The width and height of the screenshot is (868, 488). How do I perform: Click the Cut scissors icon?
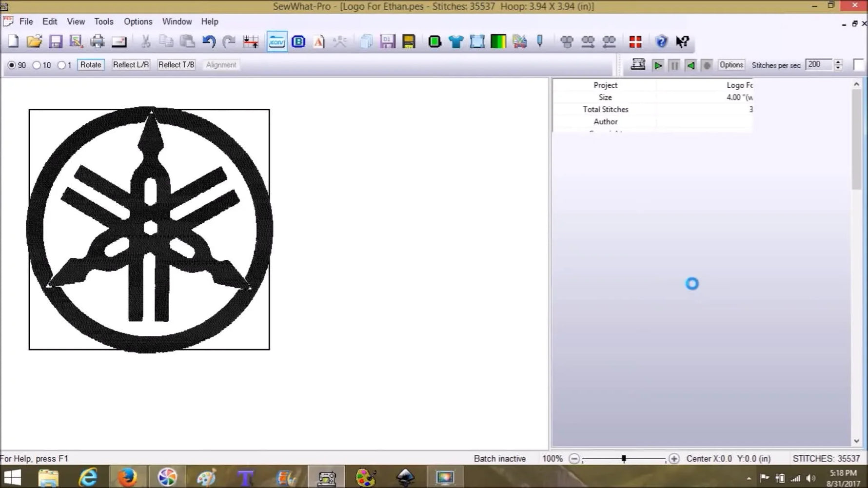(145, 41)
